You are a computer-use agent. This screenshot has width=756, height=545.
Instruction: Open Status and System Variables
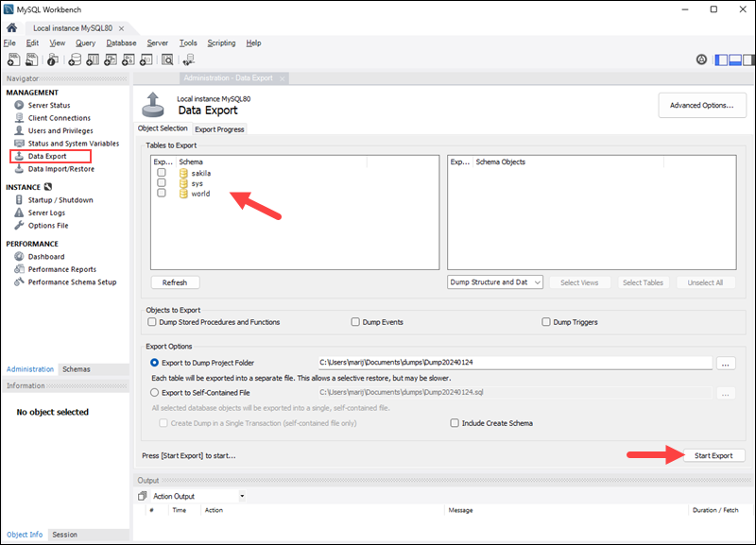pyautogui.click(x=74, y=144)
